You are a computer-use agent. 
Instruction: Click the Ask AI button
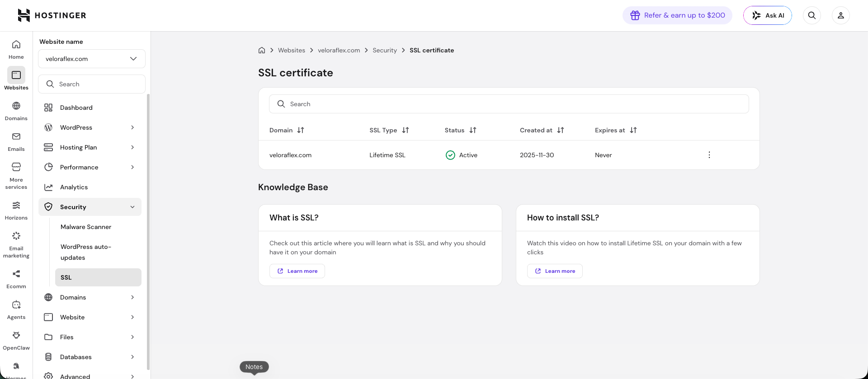tap(768, 15)
